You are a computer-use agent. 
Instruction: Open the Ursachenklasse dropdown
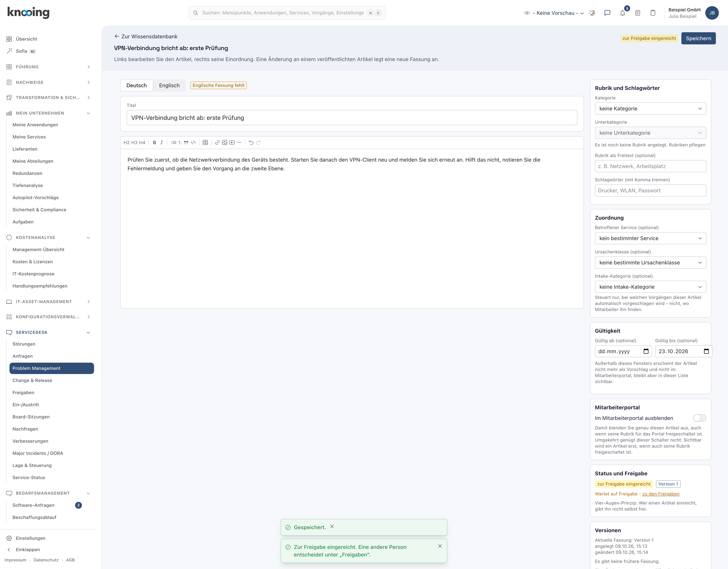650,262
